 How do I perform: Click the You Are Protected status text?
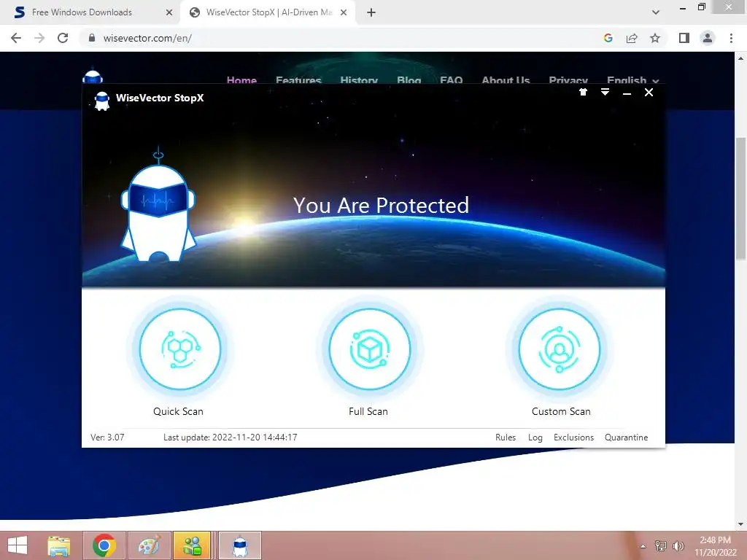(381, 205)
